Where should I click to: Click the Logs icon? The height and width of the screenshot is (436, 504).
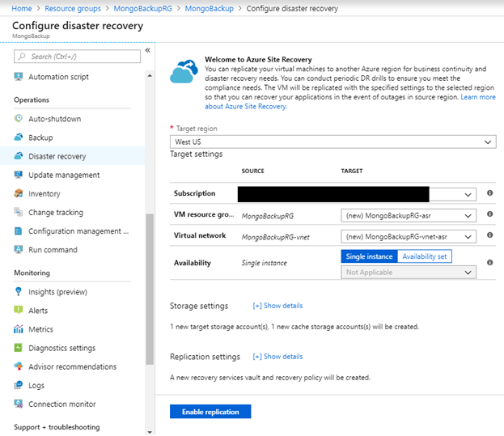[x=19, y=385]
